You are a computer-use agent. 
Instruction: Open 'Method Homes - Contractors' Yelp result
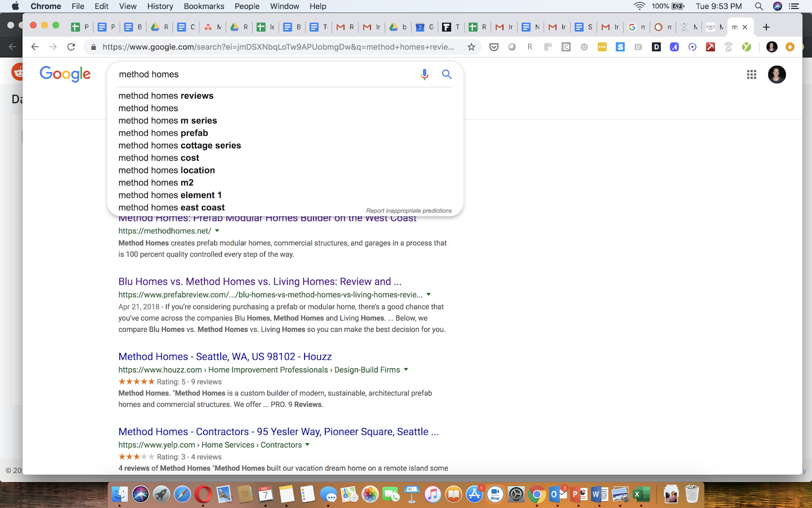279,432
